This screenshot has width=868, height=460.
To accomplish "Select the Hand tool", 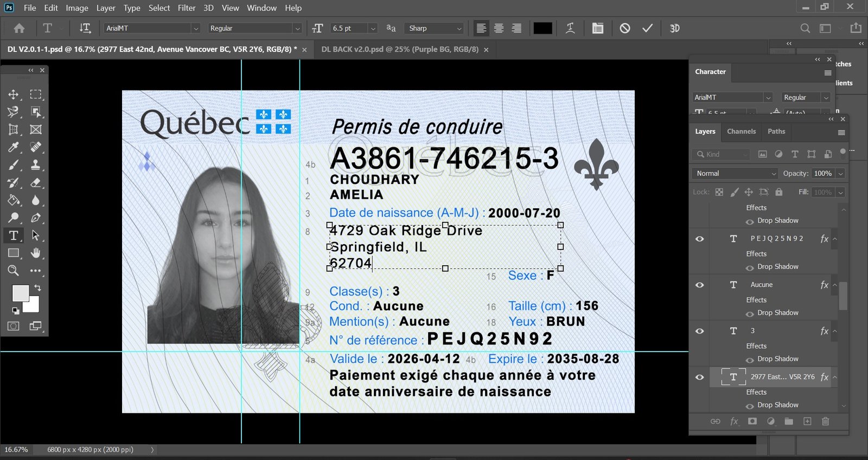I will pyautogui.click(x=36, y=253).
